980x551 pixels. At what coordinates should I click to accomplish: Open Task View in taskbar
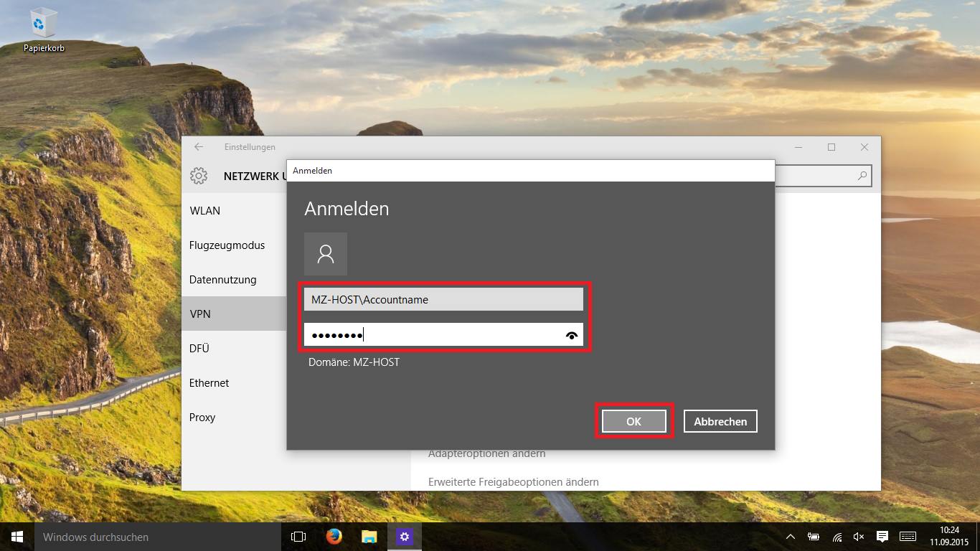click(x=298, y=537)
